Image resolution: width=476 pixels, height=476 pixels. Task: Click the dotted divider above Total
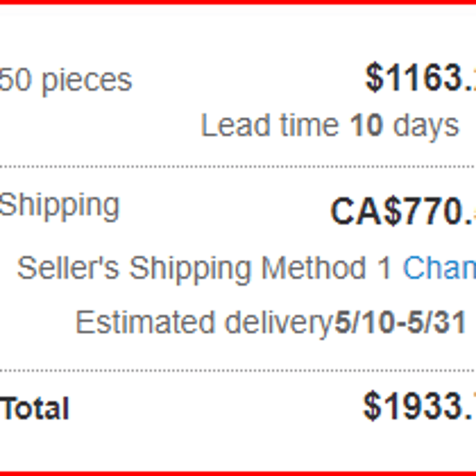pyautogui.click(x=238, y=370)
